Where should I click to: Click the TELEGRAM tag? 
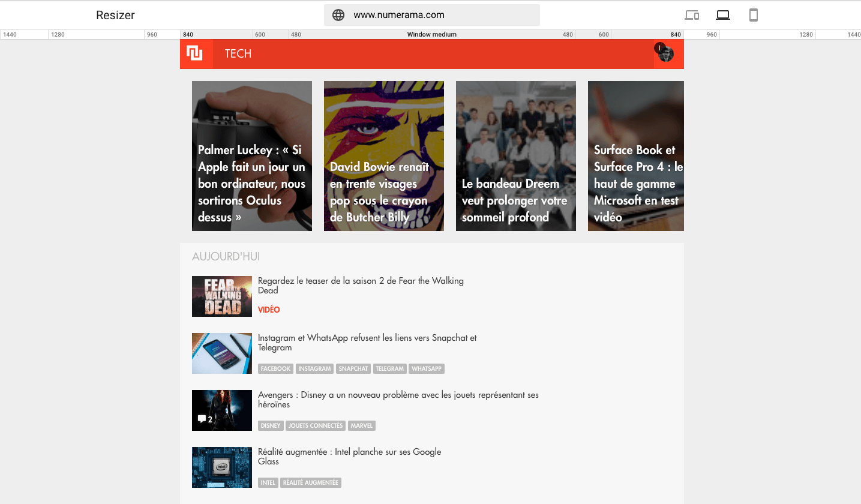tap(390, 368)
